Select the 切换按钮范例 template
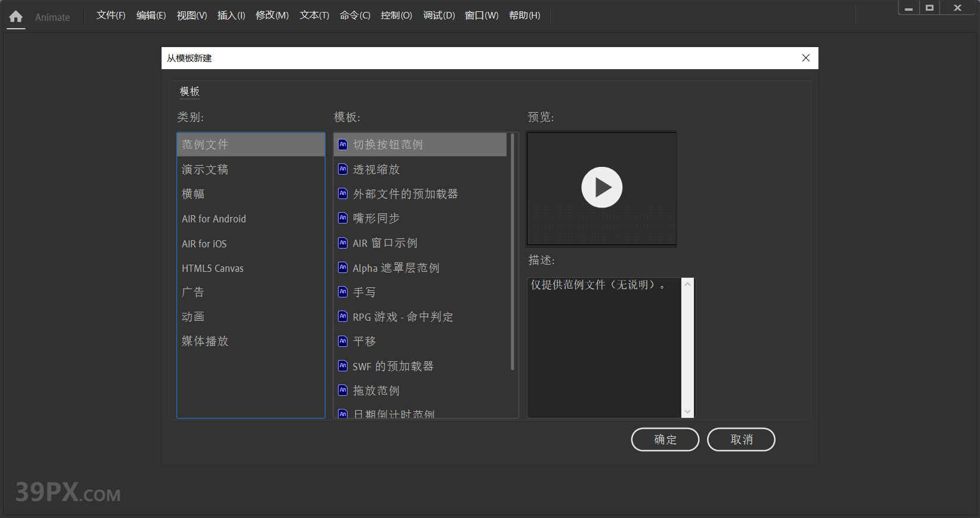980x518 pixels. point(420,144)
